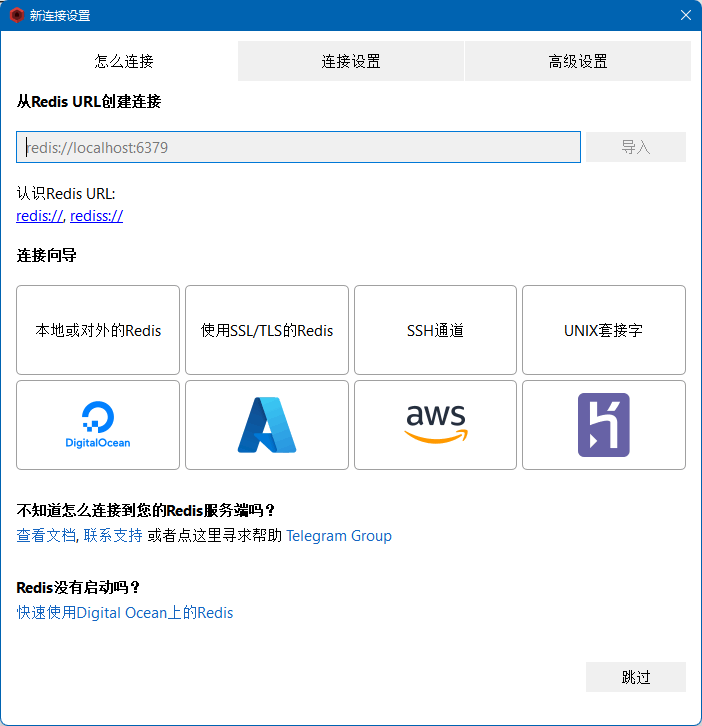Choose 本地或对外的Redis wizard
The width and height of the screenshot is (702, 726).
tap(98, 330)
